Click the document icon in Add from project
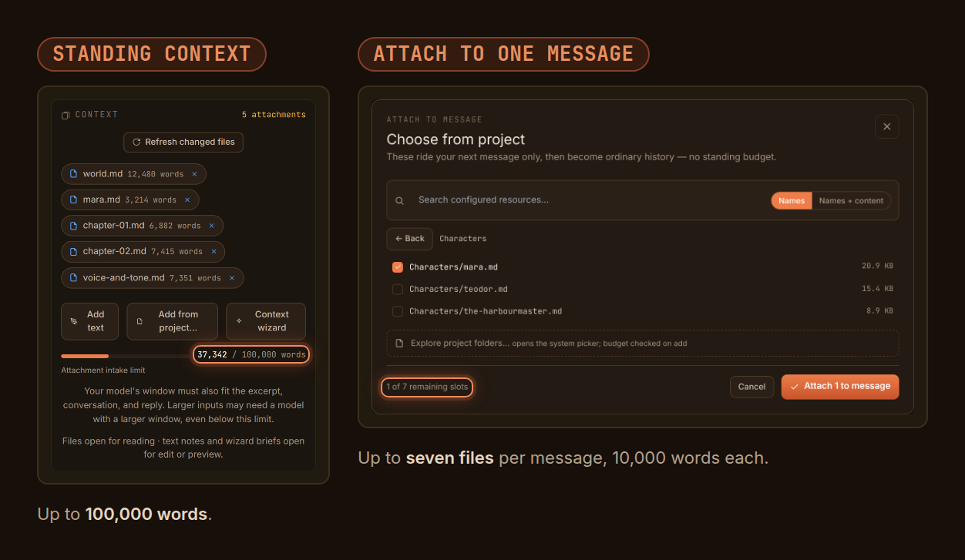The image size is (965, 560). (x=140, y=321)
